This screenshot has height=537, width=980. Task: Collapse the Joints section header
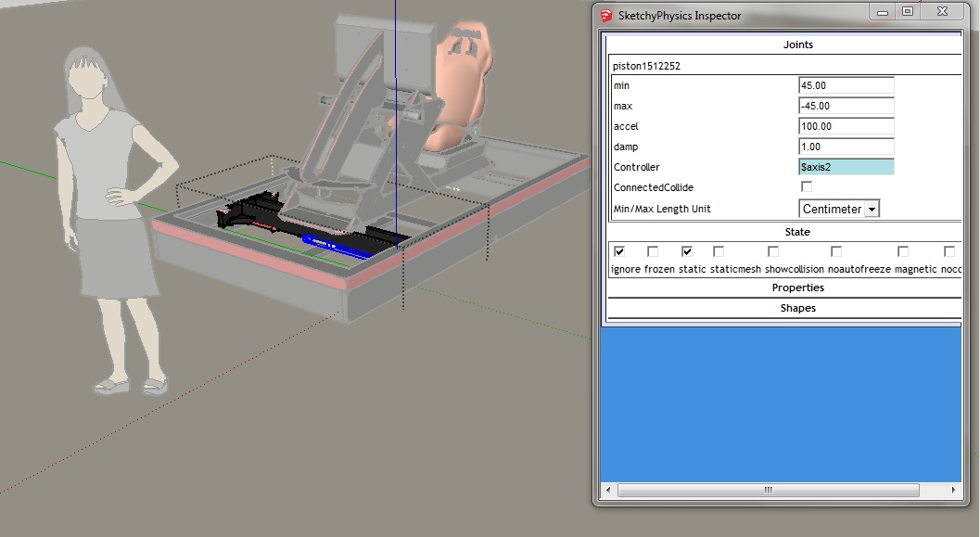797,45
